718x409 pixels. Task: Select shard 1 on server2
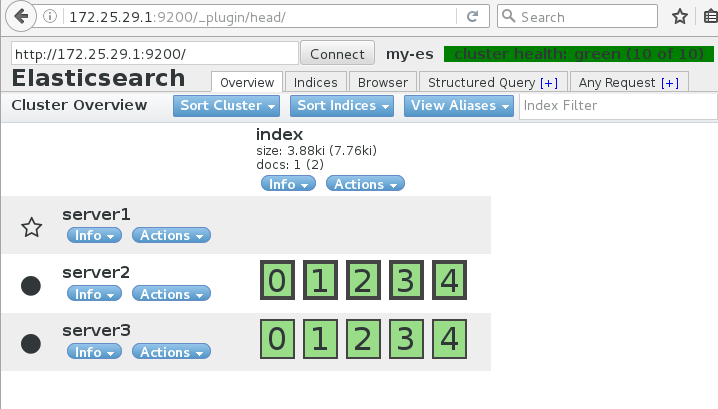tap(321, 280)
